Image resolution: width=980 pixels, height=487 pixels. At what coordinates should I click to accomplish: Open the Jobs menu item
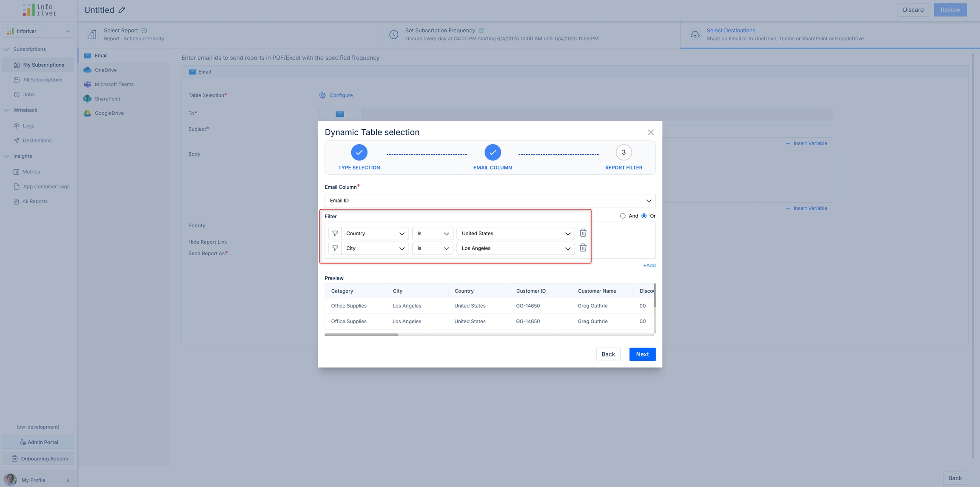pyautogui.click(x=29, y=95)
